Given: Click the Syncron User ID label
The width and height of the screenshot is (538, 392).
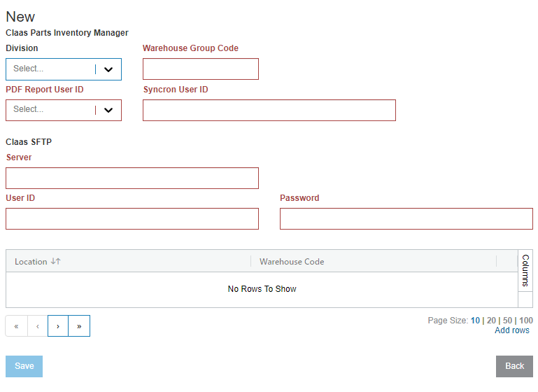Looking at the screenshot, I should coord(176,89).
